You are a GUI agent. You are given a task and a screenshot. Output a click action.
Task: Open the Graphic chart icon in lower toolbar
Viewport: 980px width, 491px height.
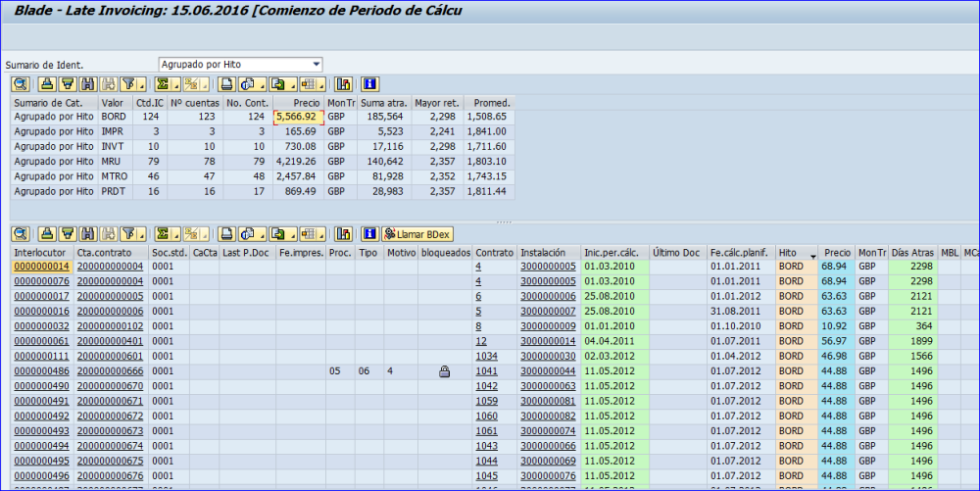(x=343, y=234)
